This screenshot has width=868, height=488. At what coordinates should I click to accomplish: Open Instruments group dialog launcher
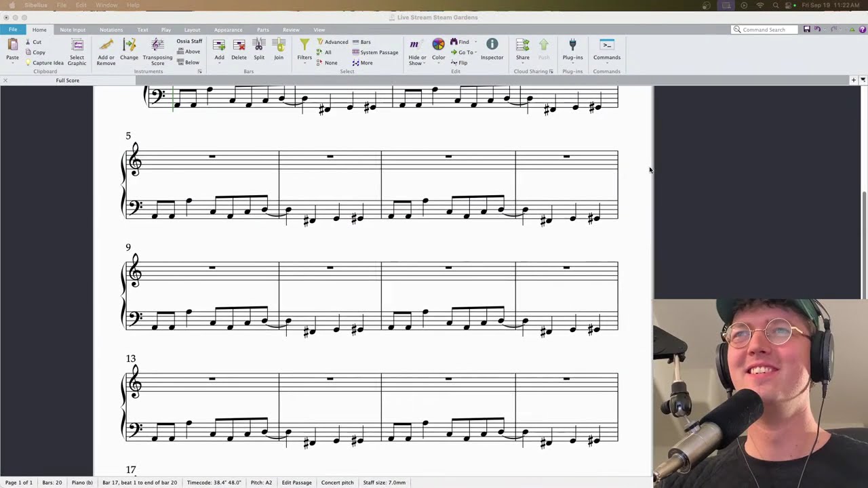click(x=200, y=71)
